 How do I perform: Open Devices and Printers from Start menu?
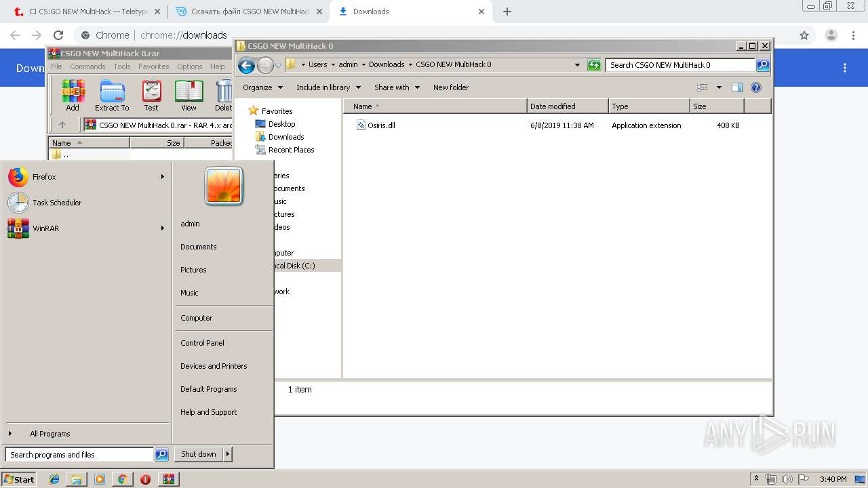[214, 366]
